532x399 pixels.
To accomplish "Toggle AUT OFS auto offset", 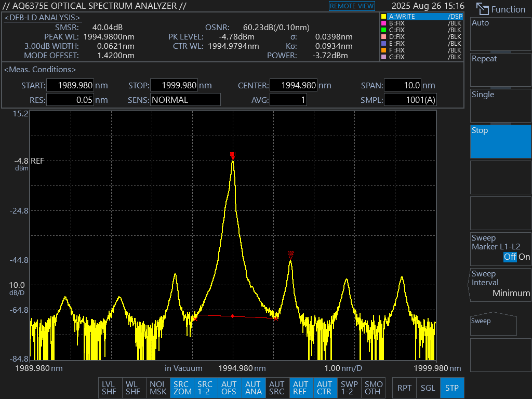I will click(x=229, y=388).
